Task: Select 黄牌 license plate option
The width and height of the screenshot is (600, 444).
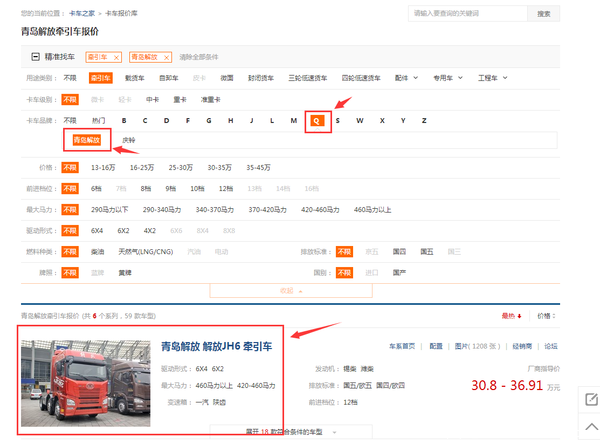Action: coord(125,273)
